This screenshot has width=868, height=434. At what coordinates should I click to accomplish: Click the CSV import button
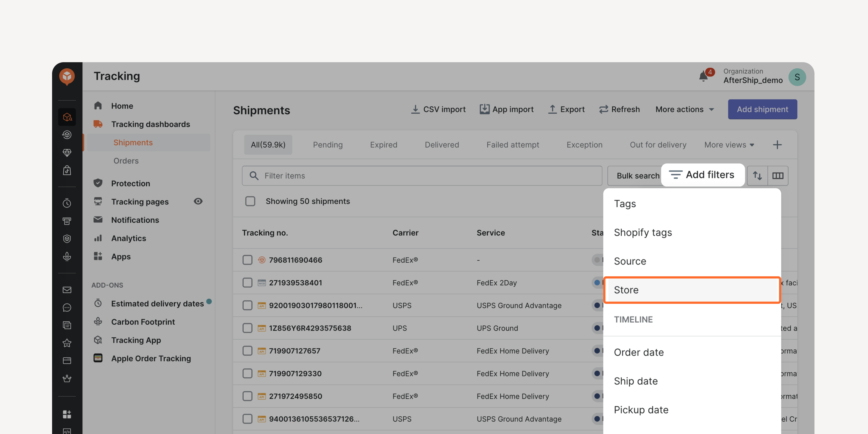438,109
